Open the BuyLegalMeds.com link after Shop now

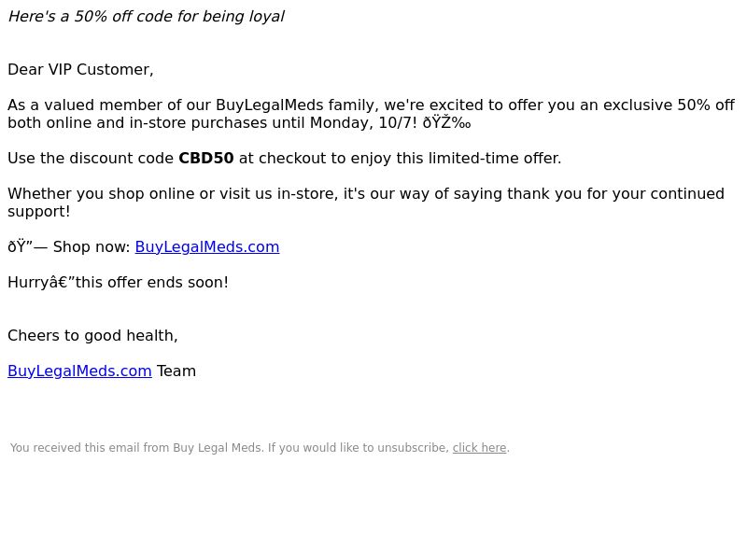pyautogui.click(x=207, y=246)
